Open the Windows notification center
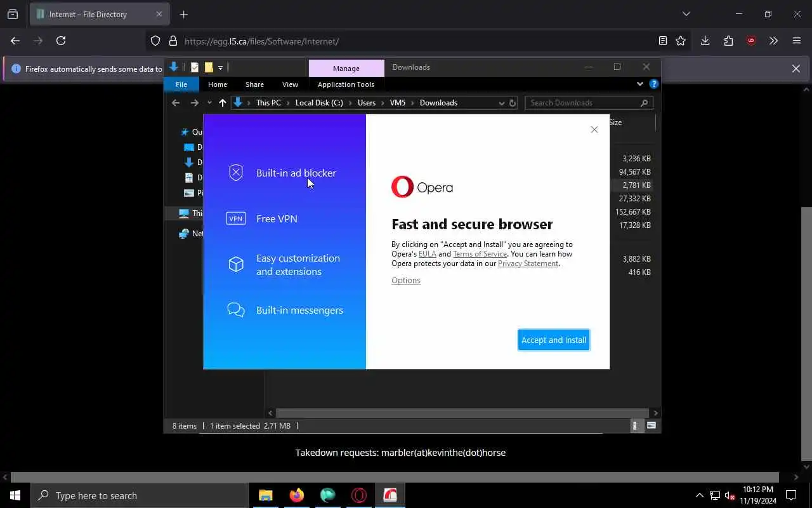812x508 pixels. 791,495
